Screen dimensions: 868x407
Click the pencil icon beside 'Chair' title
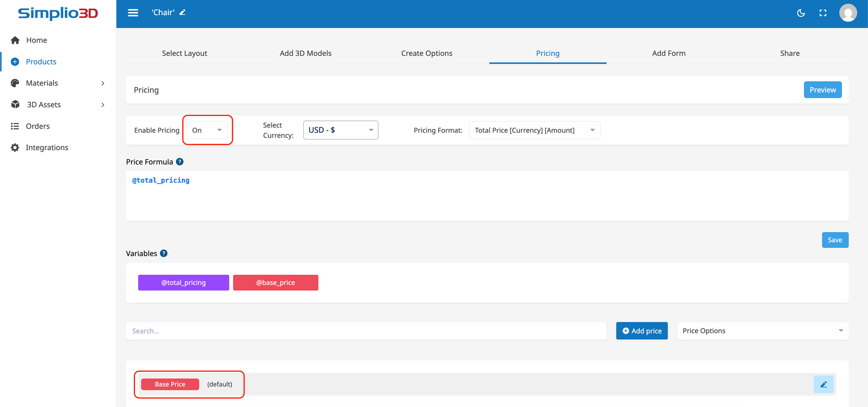[x=183, y=13]
